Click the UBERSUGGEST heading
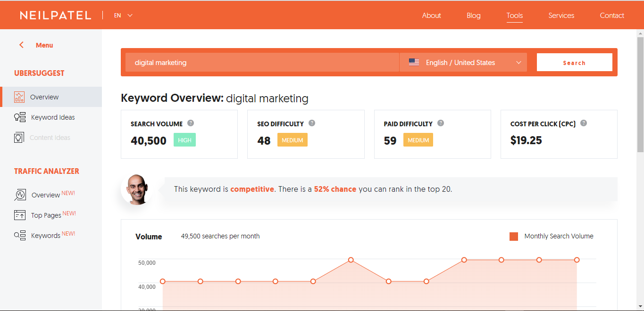The image size is (644, 311). 39,73
